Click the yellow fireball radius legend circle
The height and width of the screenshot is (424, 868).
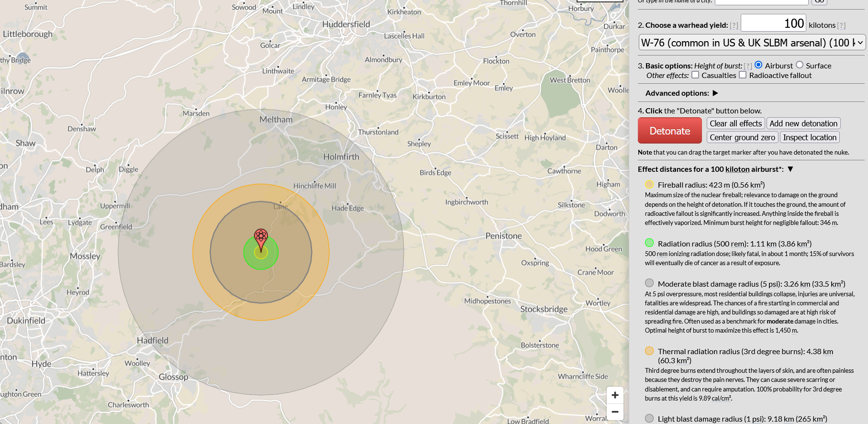coord(649,184)
